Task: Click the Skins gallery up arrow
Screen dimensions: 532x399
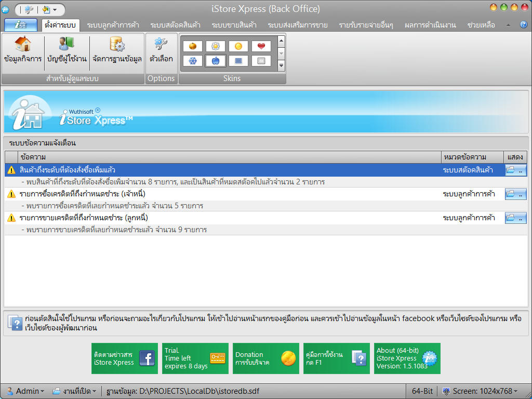Action: click(281, 41)
